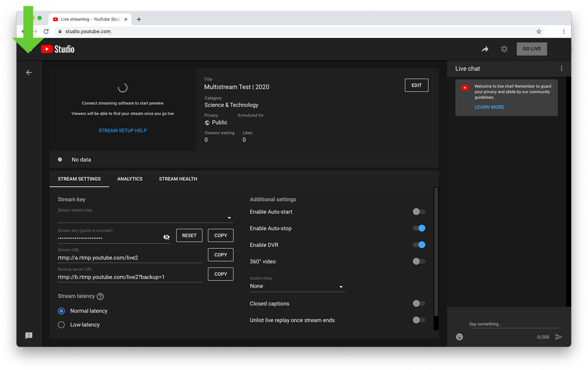Screen dimensions: 588x370
Task: Copy the stream key
Action: (220, 235)
